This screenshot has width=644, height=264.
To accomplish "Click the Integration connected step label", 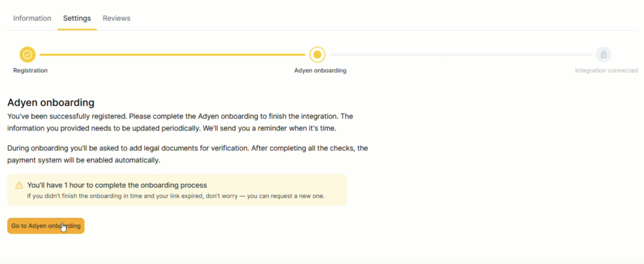I will pos(606,71).
